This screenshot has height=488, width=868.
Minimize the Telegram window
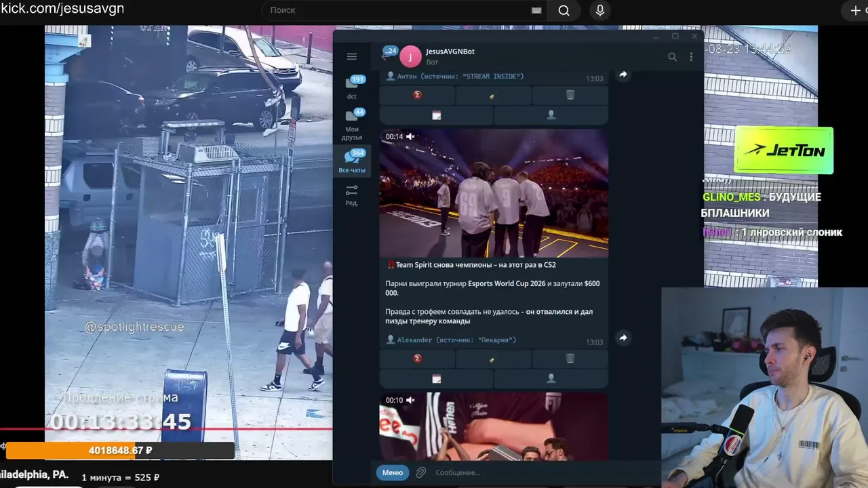click(656, 36)
